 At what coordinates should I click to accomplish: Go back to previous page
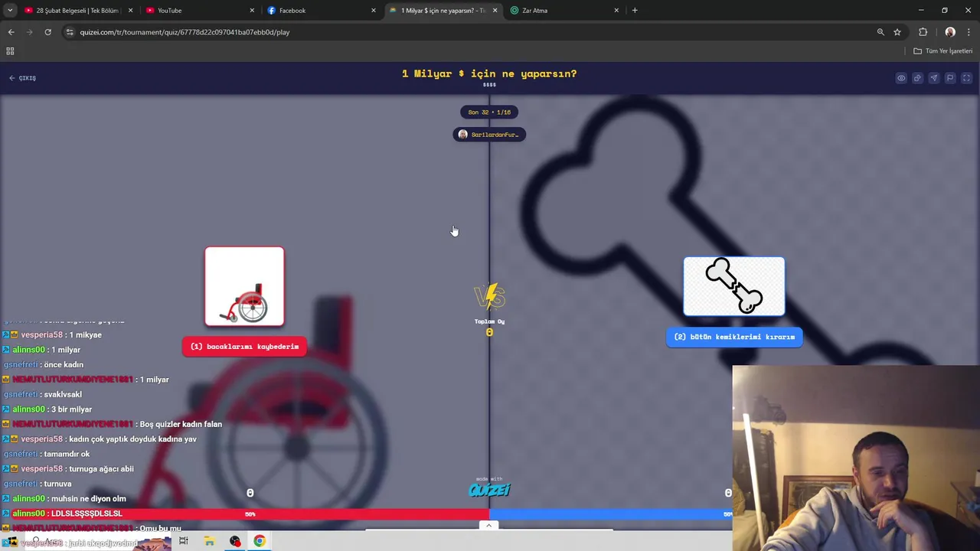coord(11,32)
